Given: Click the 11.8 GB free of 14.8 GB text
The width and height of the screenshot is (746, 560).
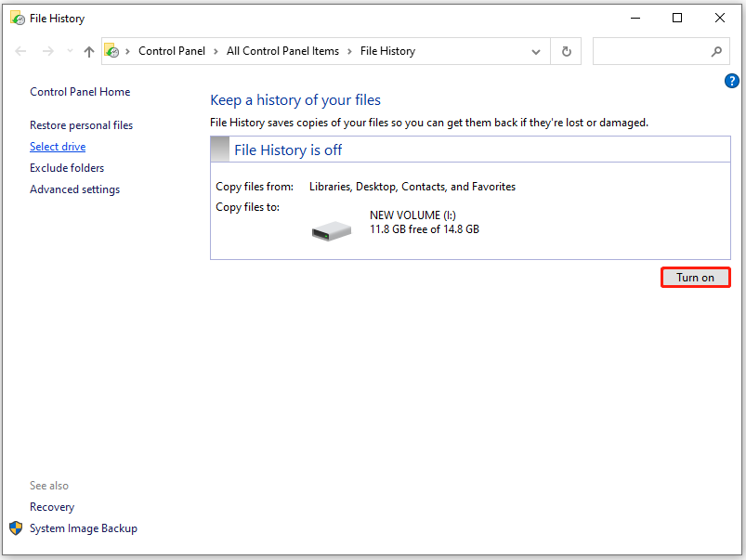Looking at the screenshot, I should pyautogui.click(x=425, y=229).
